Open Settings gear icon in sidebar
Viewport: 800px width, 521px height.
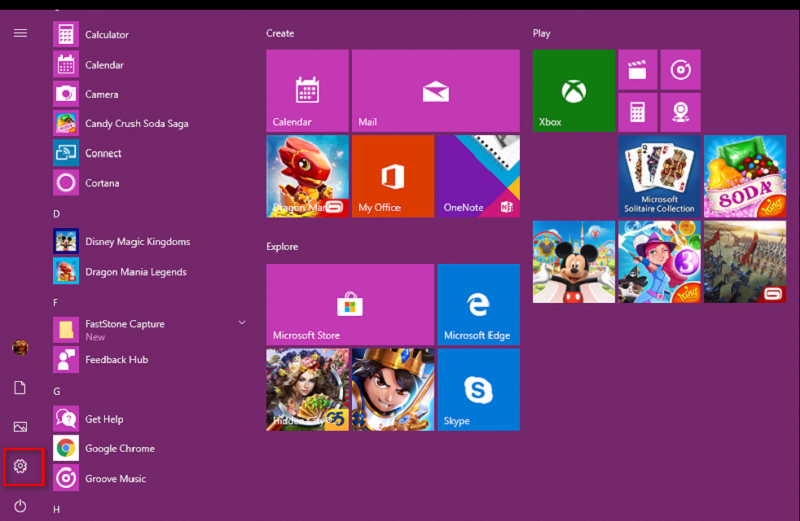coord(20,466)
